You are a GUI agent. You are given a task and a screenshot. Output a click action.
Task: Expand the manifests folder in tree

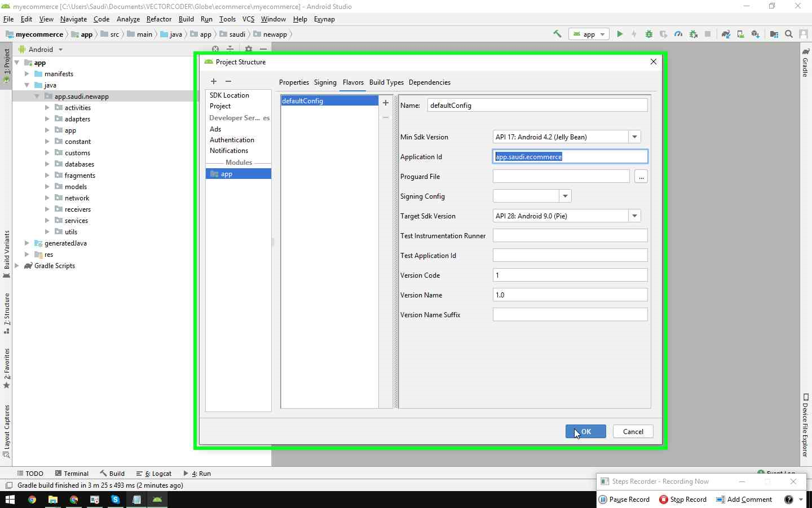pyautogui.click(x=27, y=73)
